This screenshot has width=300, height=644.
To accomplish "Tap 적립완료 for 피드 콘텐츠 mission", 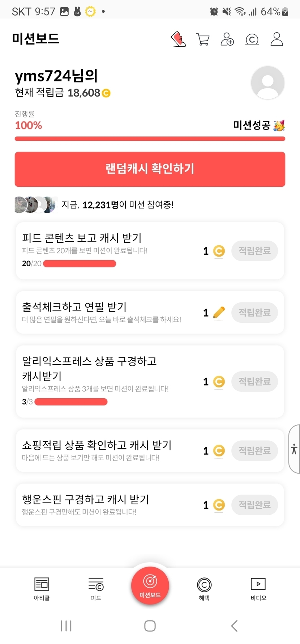I will (254, 251).
